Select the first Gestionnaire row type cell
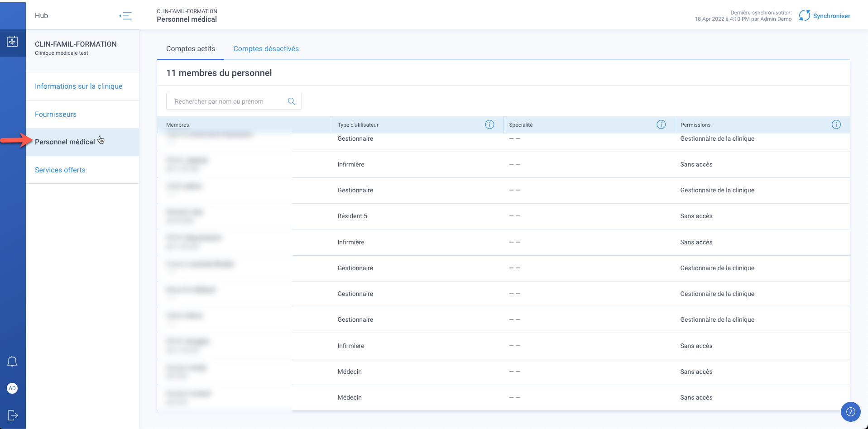This screenshot has width=868, height=429. point(355,139)
